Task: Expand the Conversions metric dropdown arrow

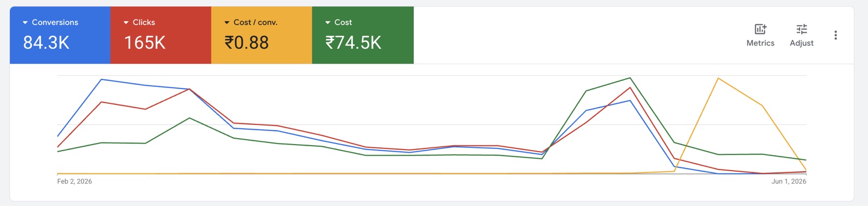Action: 25,23
